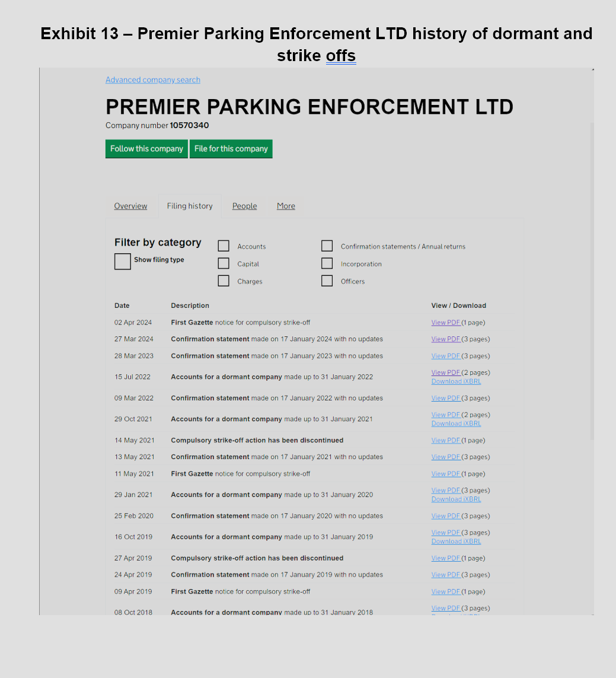This screenshot has height=678, width=616.
Task: Open the Overview tab
Action: point(130,206)
